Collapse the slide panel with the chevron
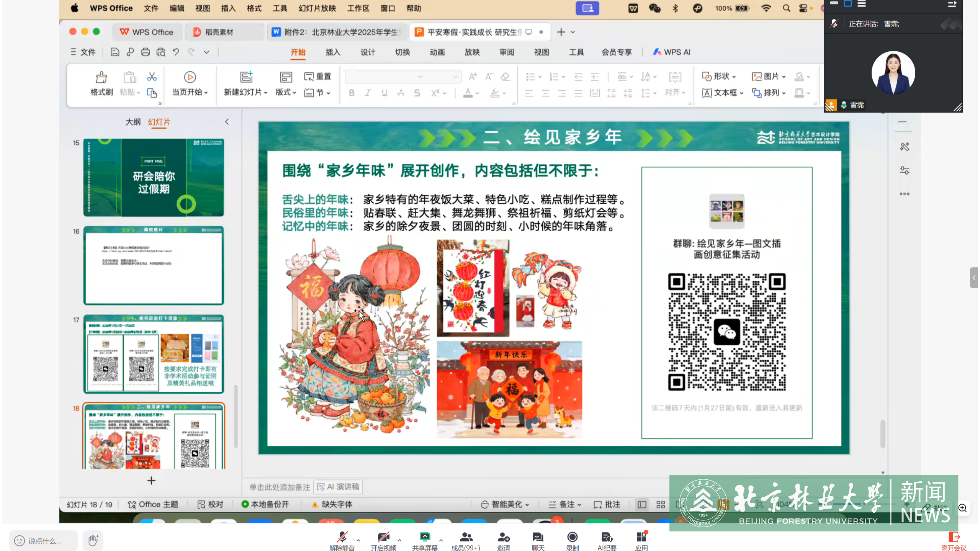The image size is (980, 551). (227, 122)
